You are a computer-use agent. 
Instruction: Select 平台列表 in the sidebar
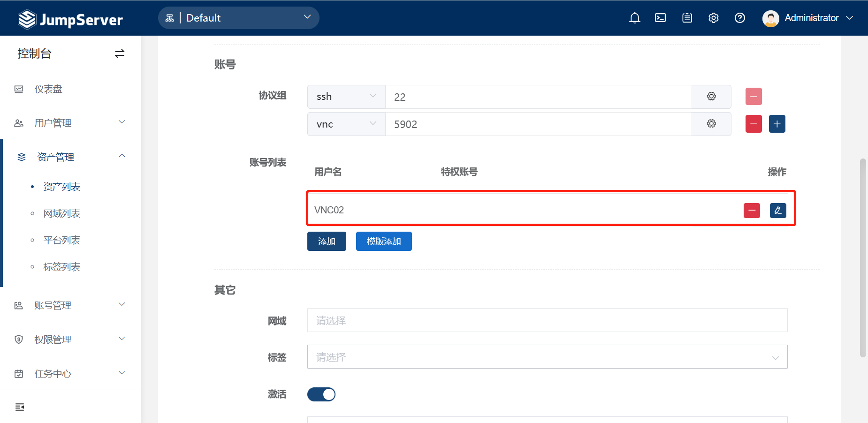(x=61, y=240)
